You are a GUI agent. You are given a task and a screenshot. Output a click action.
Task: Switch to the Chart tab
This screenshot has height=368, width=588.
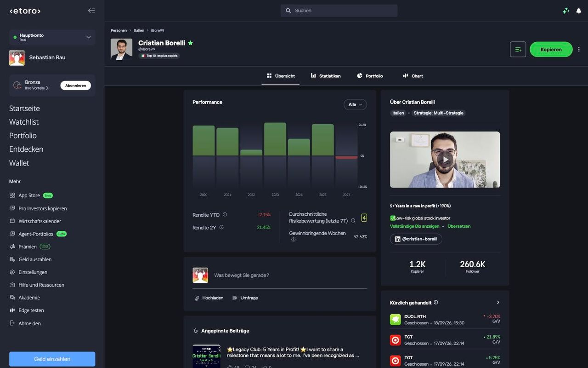point(413,76)
